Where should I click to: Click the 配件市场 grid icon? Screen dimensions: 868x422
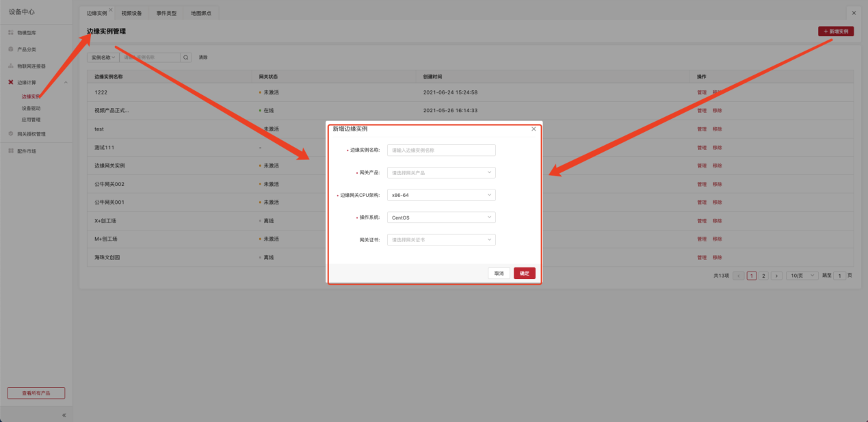coord(11,150)
